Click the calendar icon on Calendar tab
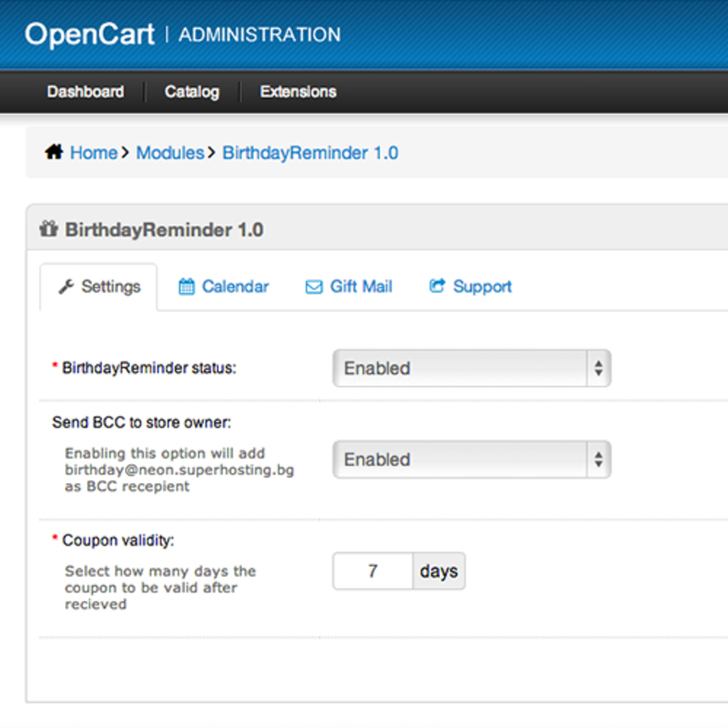This screenshot has height=728, width=728. pos(186,287)
